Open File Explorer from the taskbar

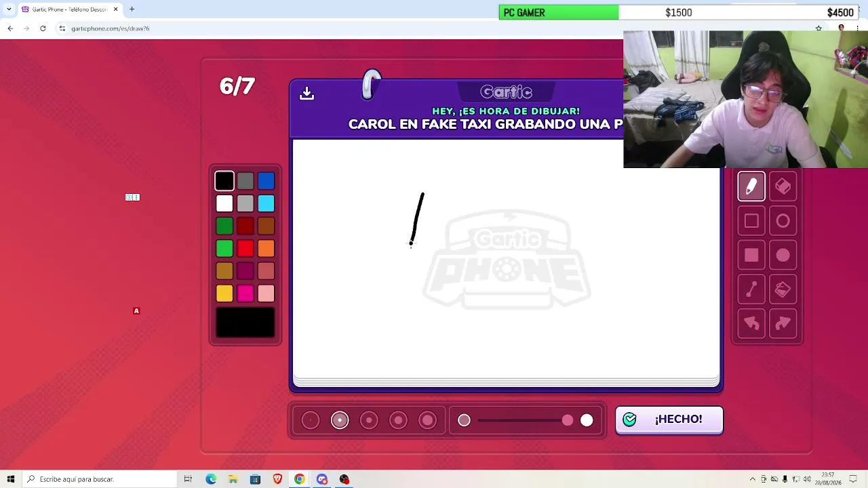233,479
